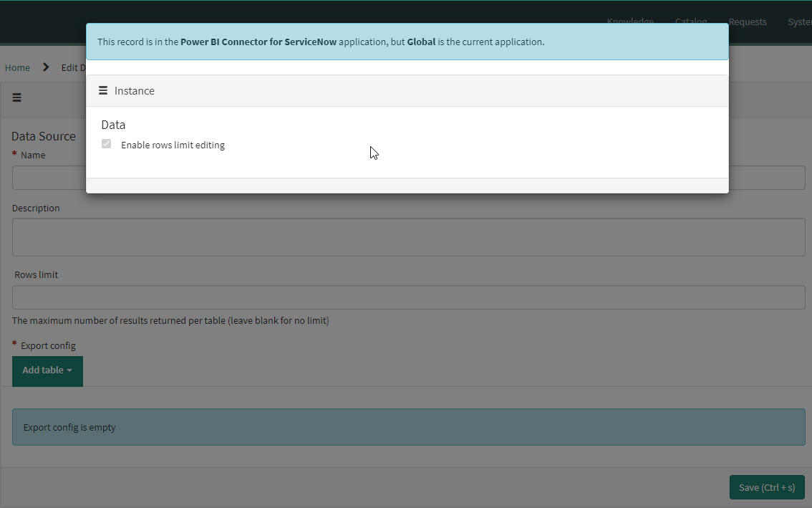Viewport: 812px width, 508px height.
Task: Click the Instance header label
Action: [x=134, y=91]
